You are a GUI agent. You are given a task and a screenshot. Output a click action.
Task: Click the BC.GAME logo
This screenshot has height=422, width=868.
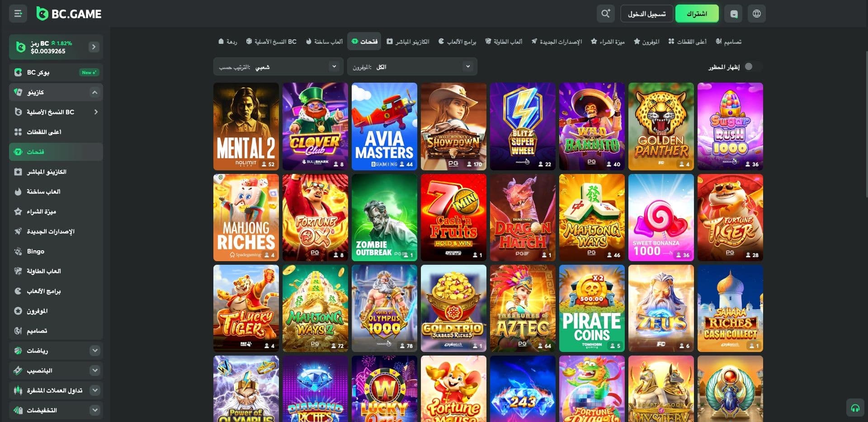(69, 14)
